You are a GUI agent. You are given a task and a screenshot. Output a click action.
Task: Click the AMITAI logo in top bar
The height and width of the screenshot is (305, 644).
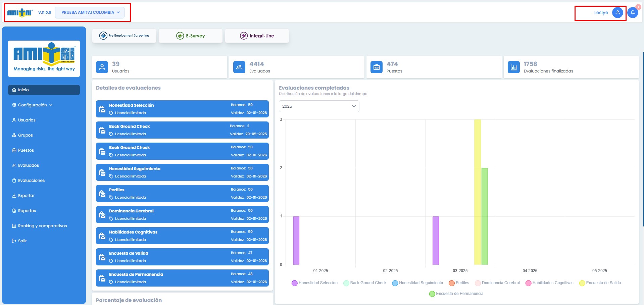tap(20, 13)
